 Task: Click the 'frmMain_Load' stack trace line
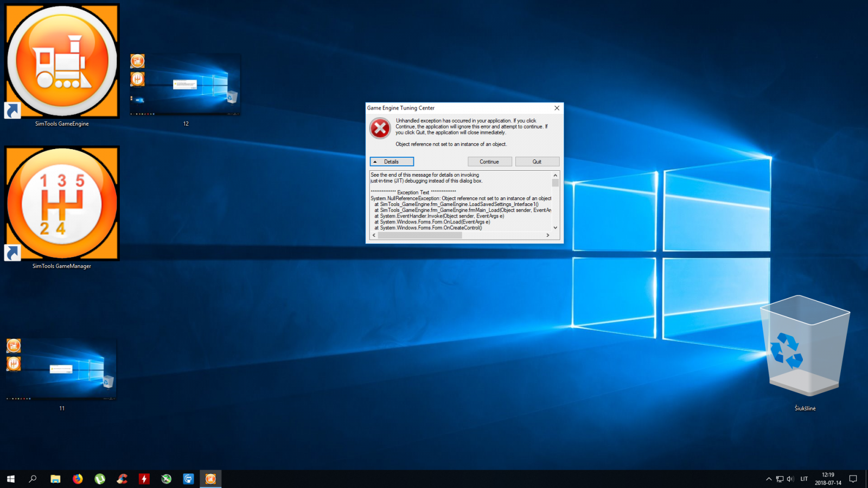[x=463, y=210]
